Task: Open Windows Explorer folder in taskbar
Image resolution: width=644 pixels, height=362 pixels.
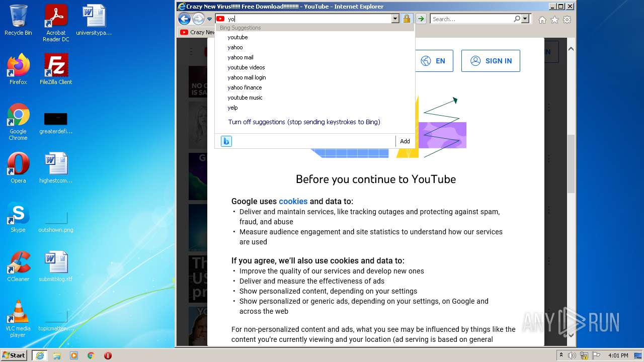Action: coord(57,355)
